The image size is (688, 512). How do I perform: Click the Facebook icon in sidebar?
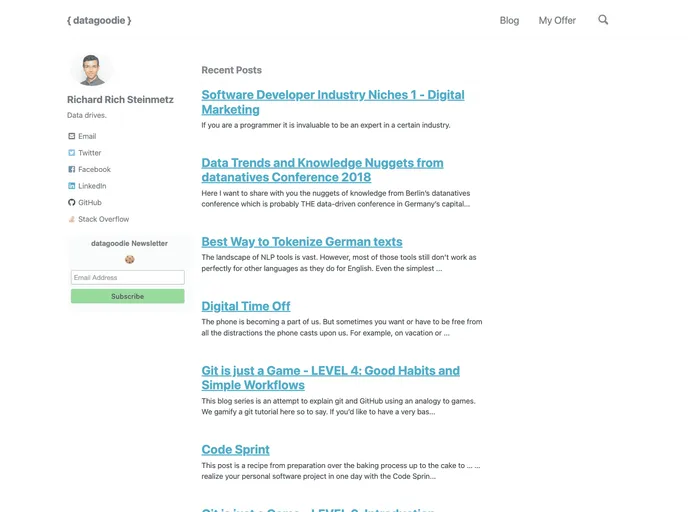[x=72, y=170]
